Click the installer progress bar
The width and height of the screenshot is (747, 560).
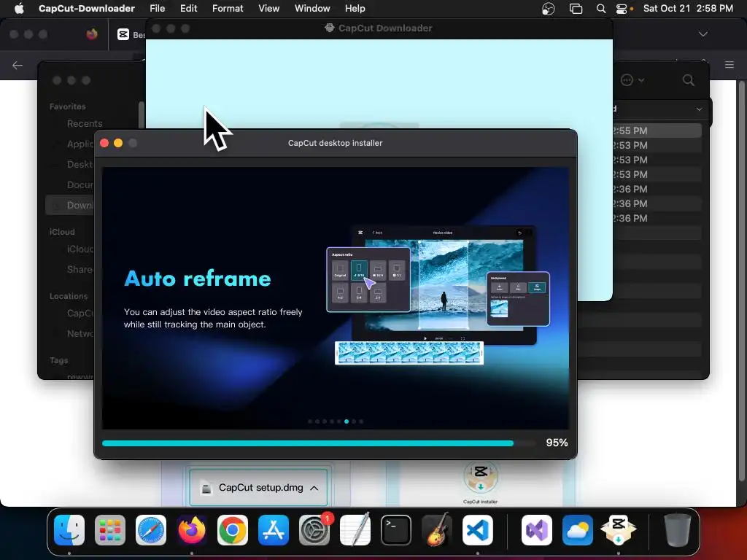pyautogui.click(x=319, y=443)
